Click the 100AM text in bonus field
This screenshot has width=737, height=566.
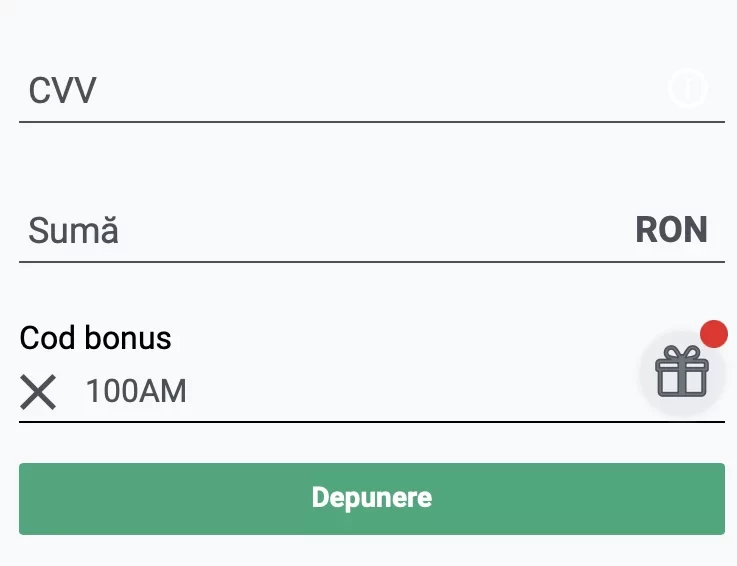click(136, 391)
